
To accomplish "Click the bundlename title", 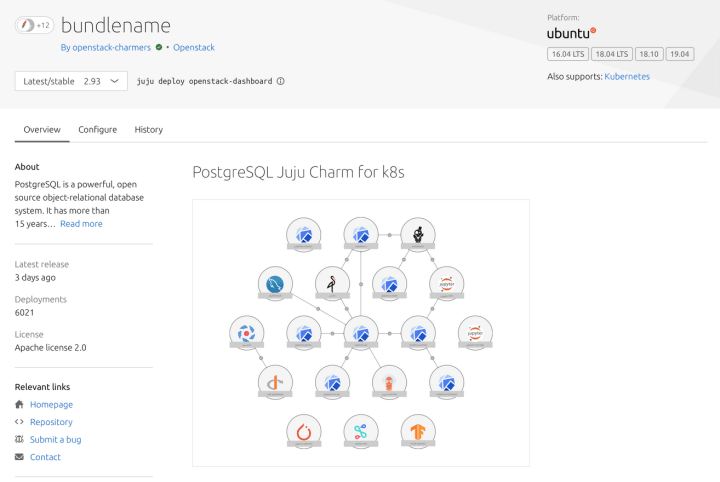I will click(116, 25).
